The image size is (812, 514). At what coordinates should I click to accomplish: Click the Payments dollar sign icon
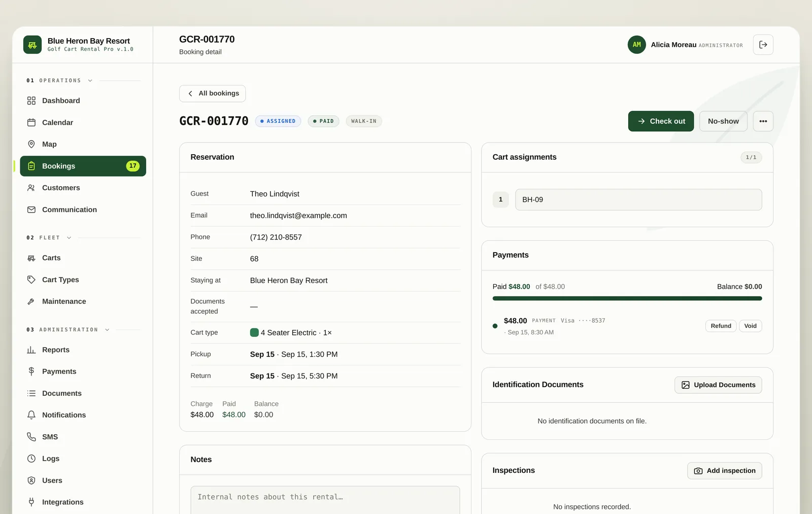click(x=31, y=371)
